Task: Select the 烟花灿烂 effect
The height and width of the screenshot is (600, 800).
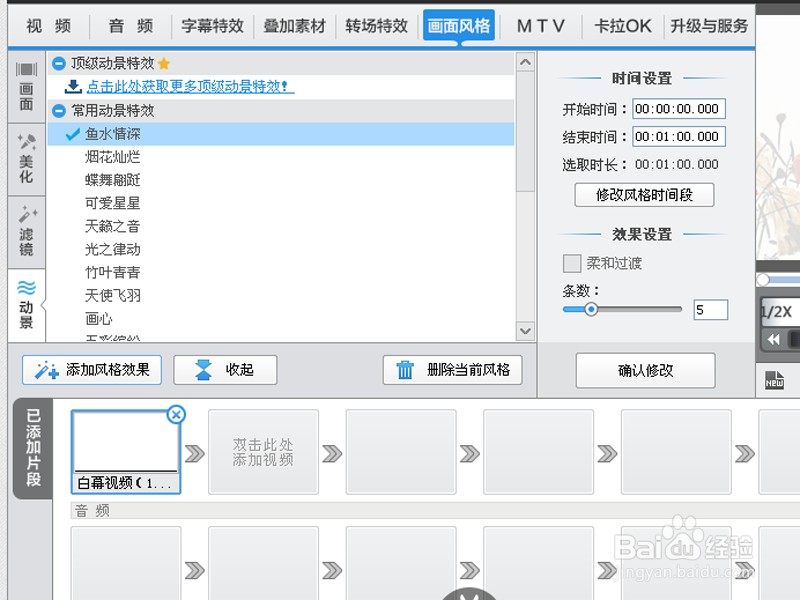Action: (281, 157)
